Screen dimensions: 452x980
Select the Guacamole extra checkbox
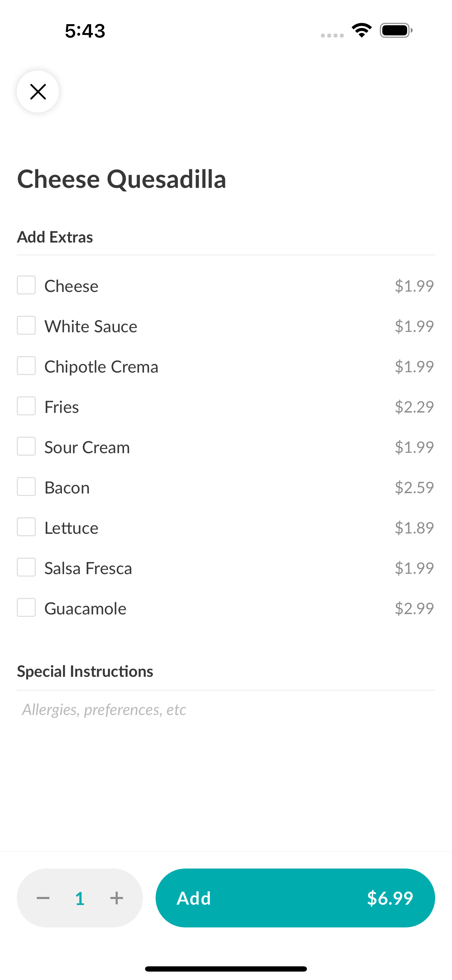(x=26, y=608)
